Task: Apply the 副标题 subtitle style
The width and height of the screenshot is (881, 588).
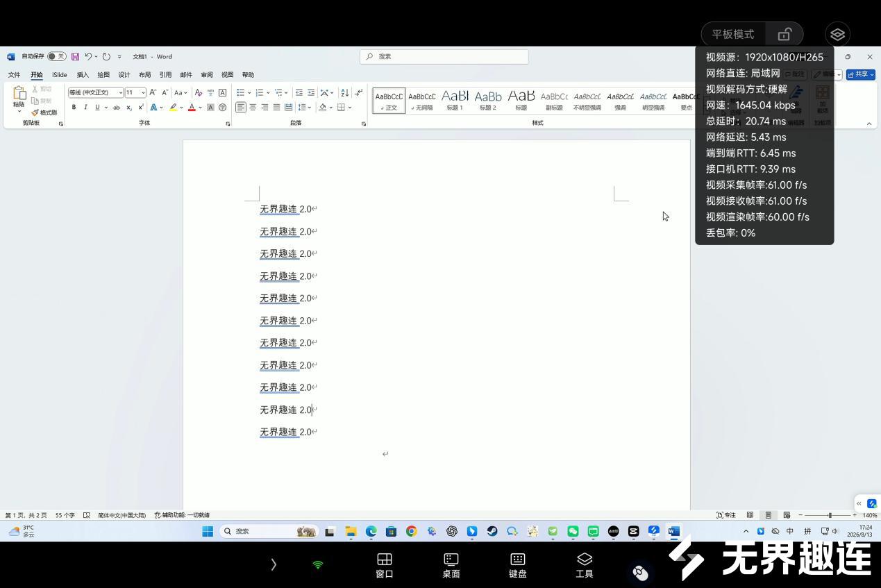Action: (554, 100)
